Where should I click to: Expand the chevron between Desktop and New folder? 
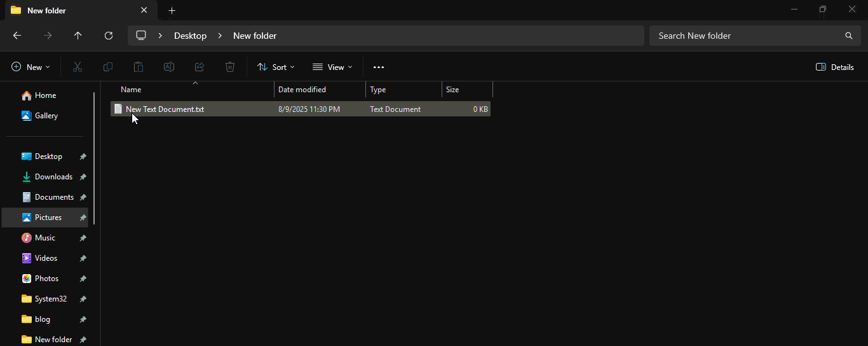point(220,36)
